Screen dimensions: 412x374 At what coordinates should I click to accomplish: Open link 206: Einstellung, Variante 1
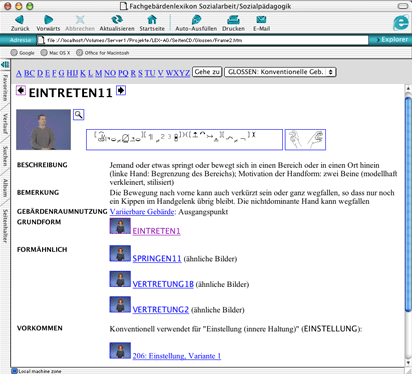click(x=177, y=356)
